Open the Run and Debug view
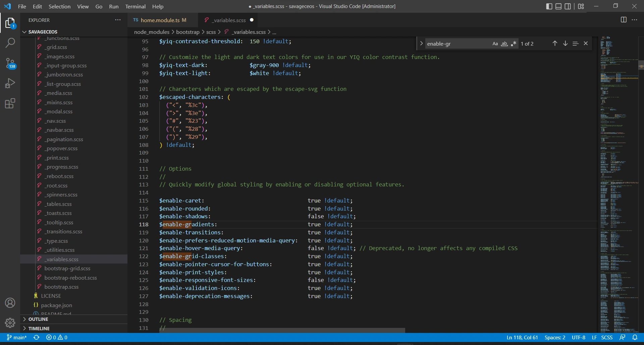644x345 pixels. tap(10, 83)
